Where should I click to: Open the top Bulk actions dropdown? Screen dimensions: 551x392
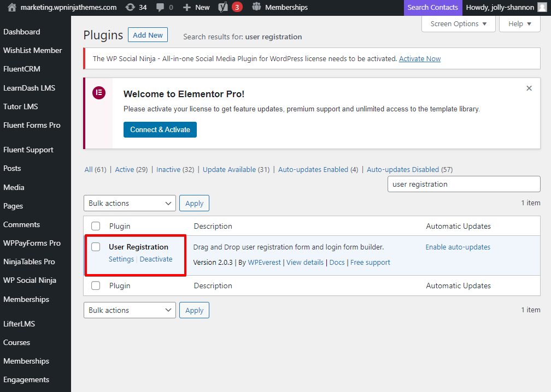click(130, 203)
